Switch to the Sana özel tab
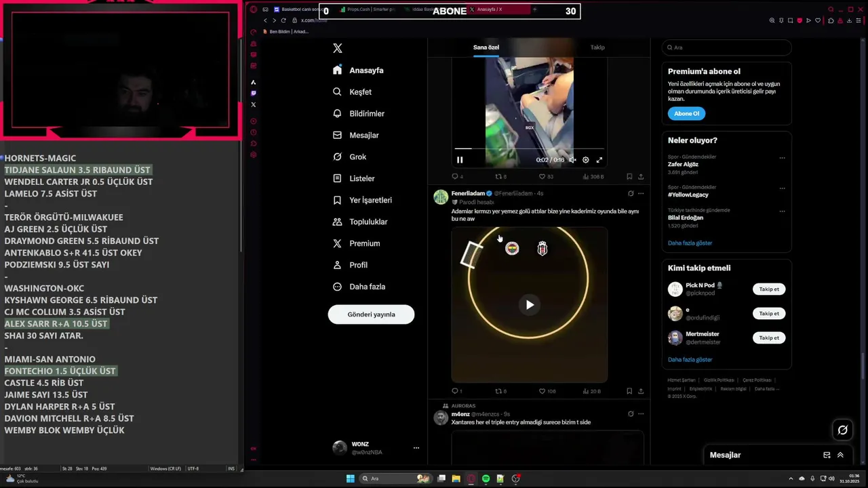This screenshot has width=868, height=488. point(486,47)
